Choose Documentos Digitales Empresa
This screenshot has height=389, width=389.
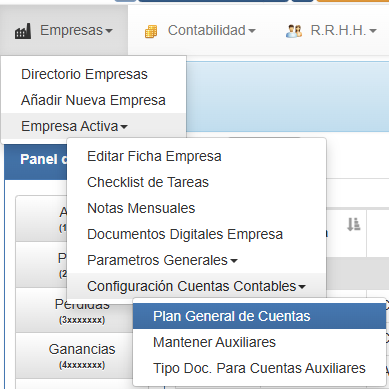coord(196,234)
